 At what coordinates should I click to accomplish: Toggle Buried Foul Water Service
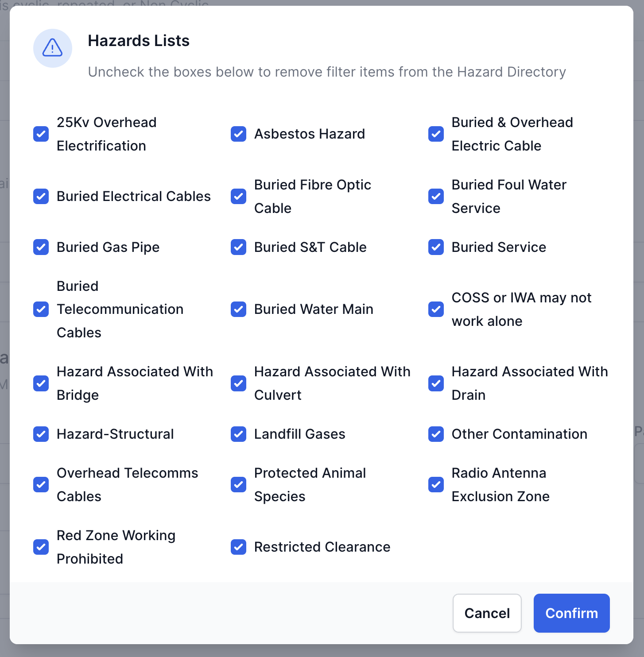tap(436, 197)
